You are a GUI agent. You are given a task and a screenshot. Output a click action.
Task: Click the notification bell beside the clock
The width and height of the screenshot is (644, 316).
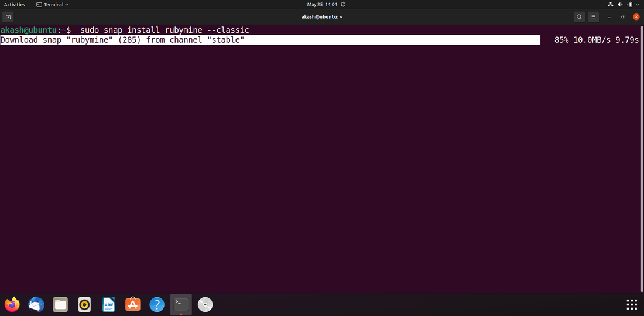coord(342,5)
